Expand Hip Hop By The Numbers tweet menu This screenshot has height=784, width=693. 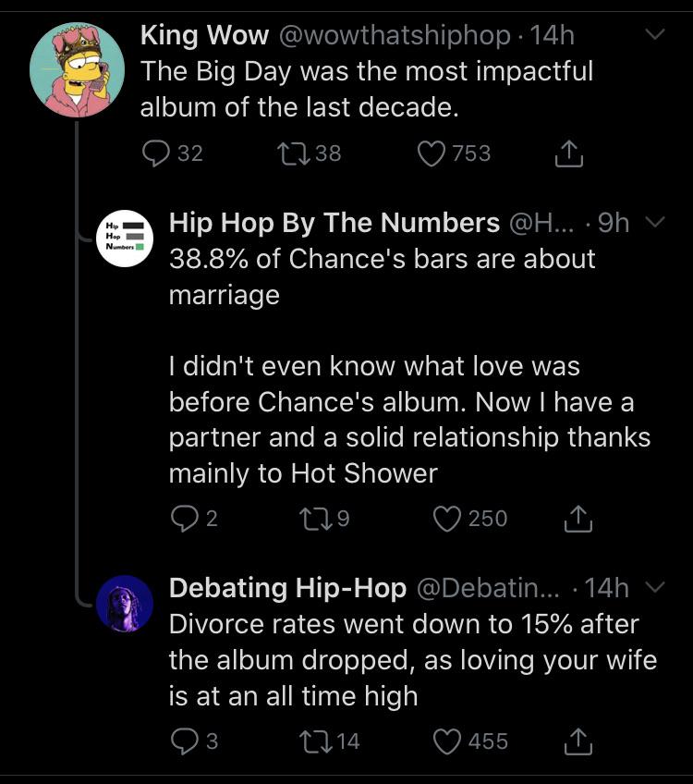coord(654,223)
